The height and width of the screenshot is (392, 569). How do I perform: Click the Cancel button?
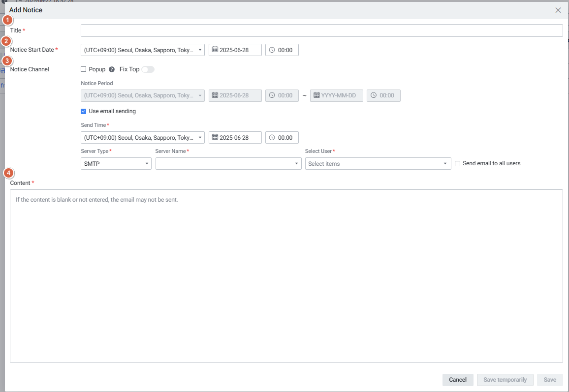click(458, 380)
